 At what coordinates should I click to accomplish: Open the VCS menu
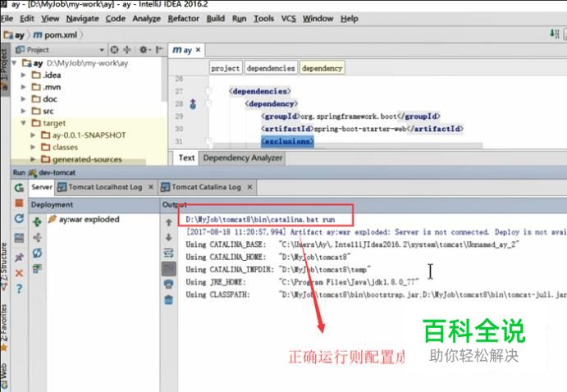[288, 18]
